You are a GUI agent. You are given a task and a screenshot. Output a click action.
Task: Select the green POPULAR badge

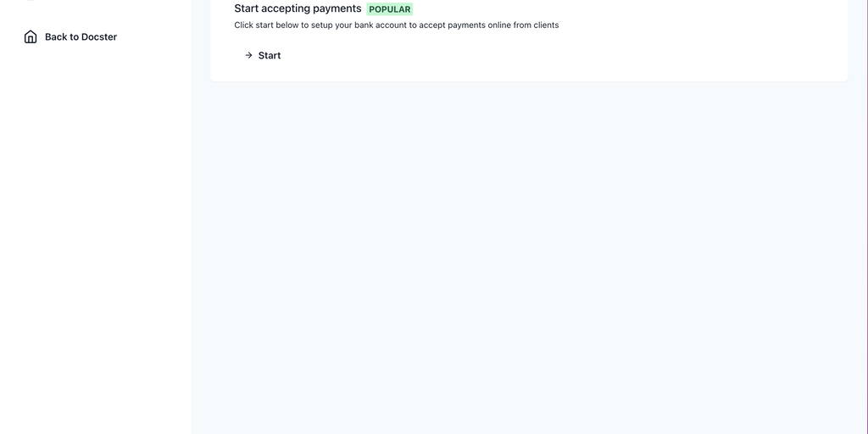coord(390,9)
